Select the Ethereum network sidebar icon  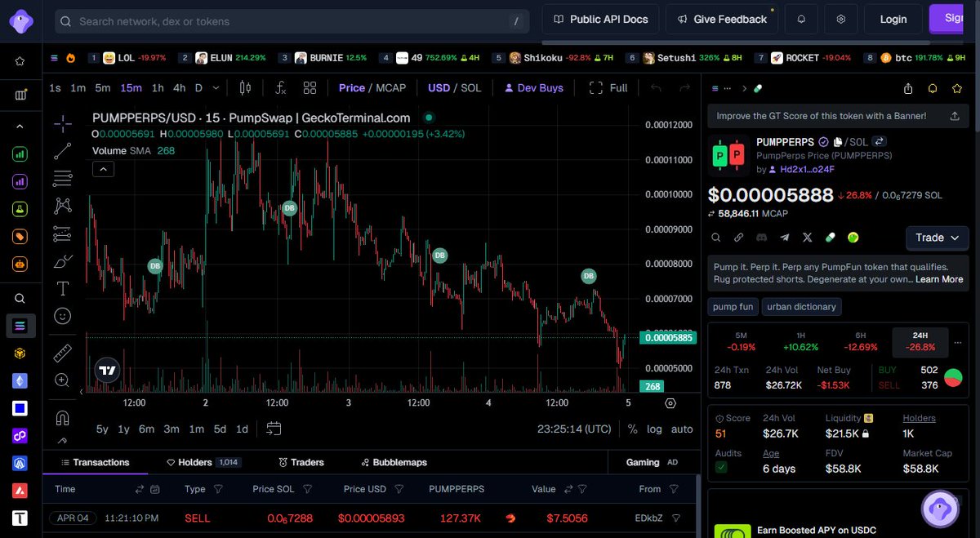click(x=20, y=380)
